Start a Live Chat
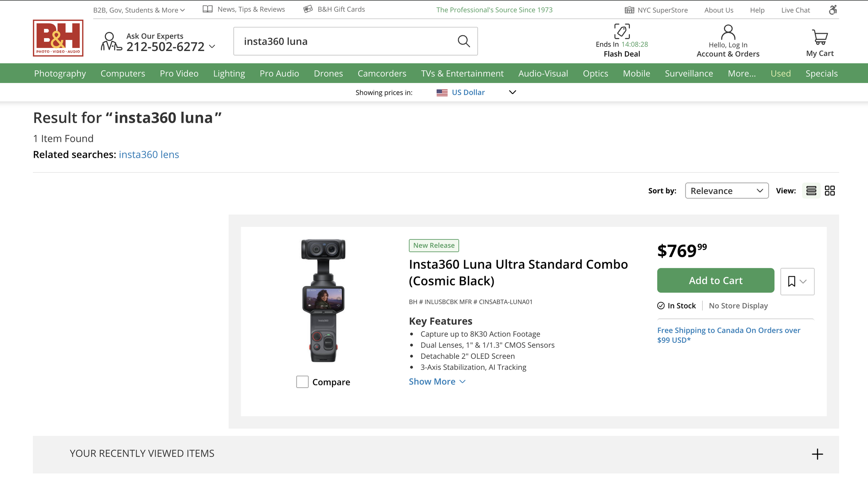Image resolution: width=868 pixels, height=502 pixels. (x=795, y=10)
